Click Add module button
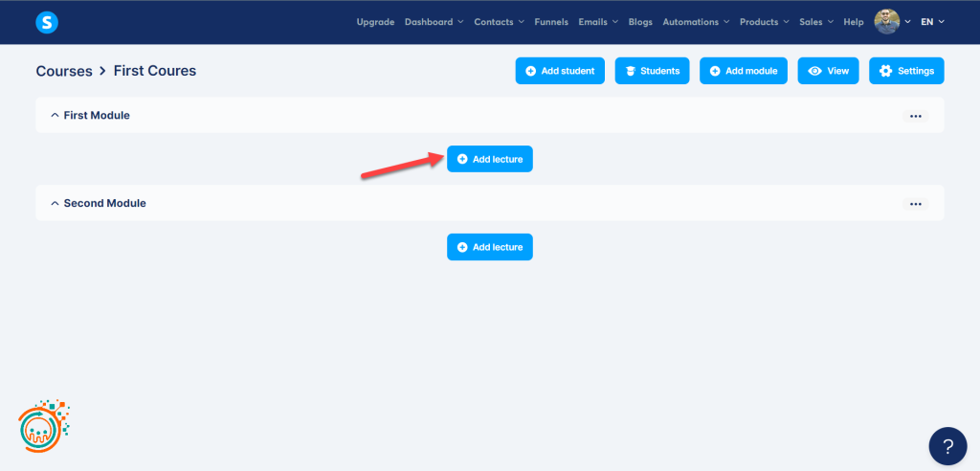The height and width of the screenshot is (471, 980). pos(744,71)
